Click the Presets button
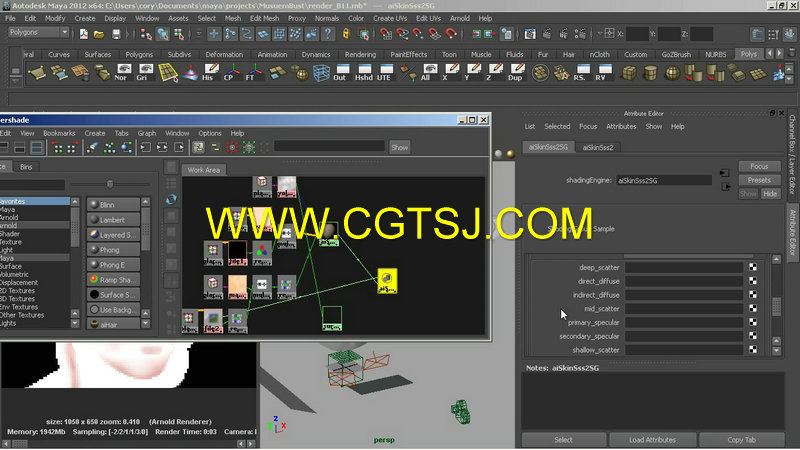 coord(759,180)
